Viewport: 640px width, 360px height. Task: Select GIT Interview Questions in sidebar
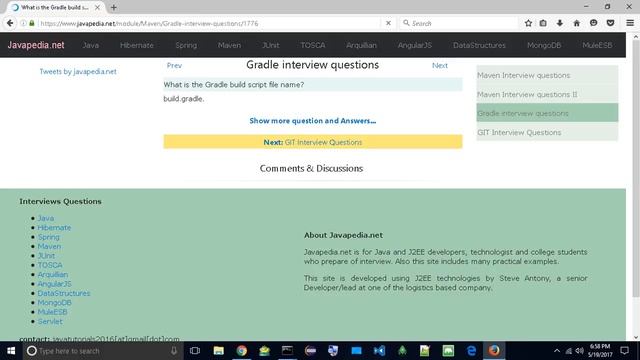pyautogui.click(x=547, y=132)
